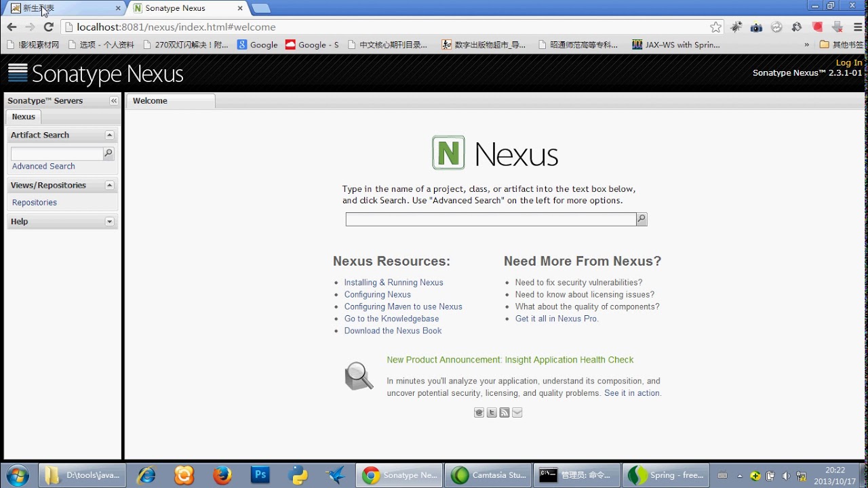868x488 pixels.
Task: Select the Nexus tab under Sonatype Servers
Action: [x=23, y=117]
